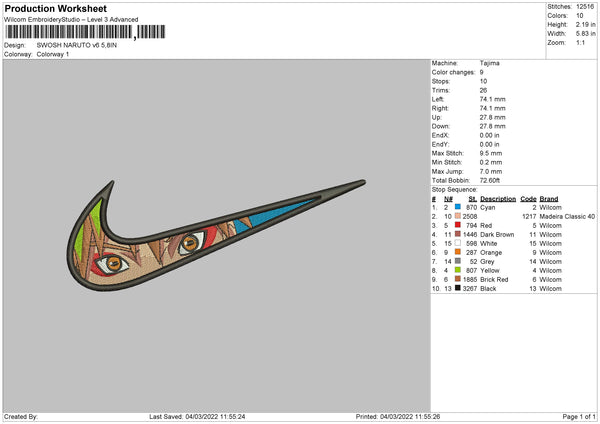Click the Trims value 26
Image resolution: width=600 pixels, height=424 pixels.
483,90
